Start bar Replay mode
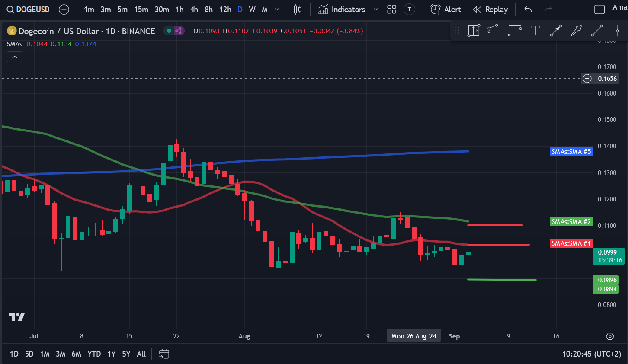 490,10
